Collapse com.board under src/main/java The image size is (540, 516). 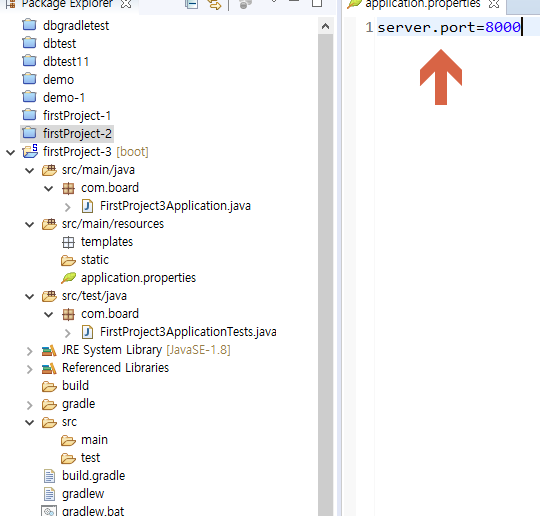click(x=49, y=188)
